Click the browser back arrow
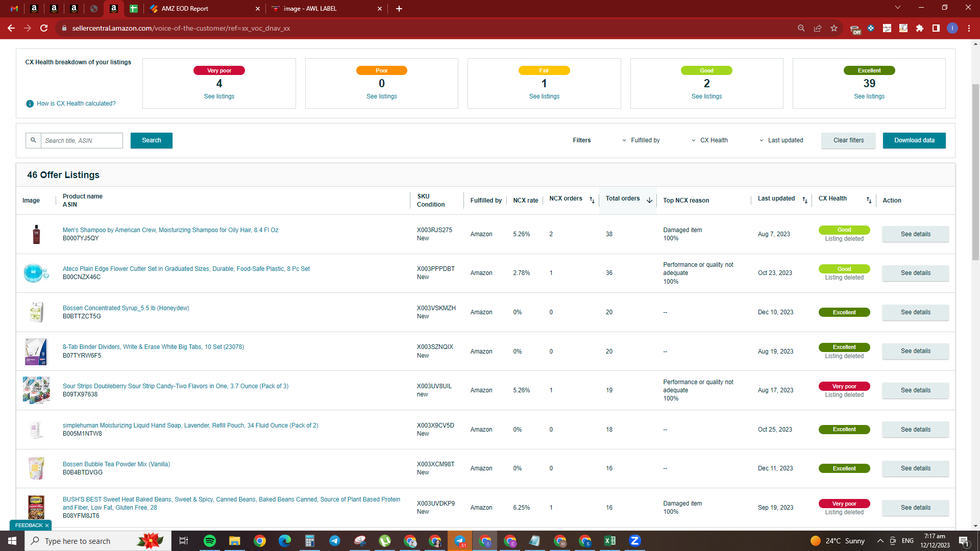Image resolution: width=980 pixels, height=551 pixels. [11, 28]
